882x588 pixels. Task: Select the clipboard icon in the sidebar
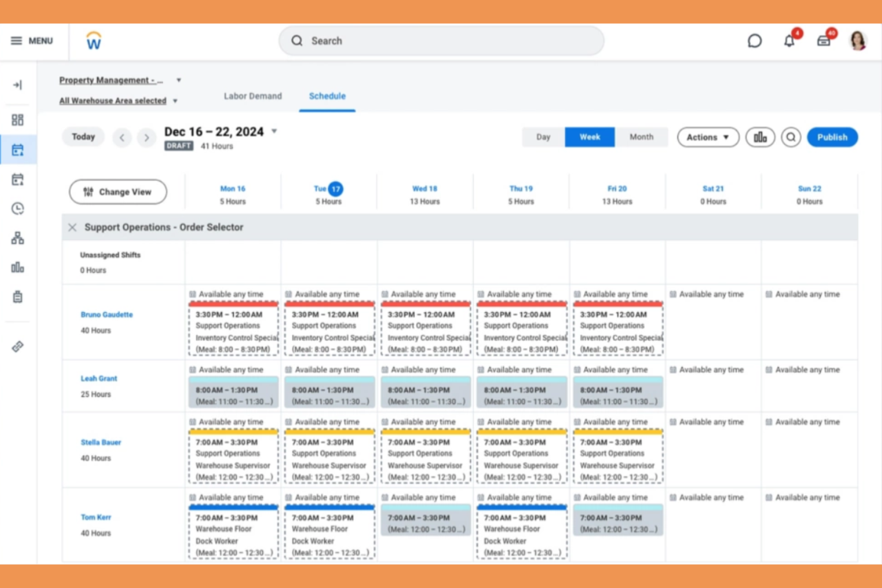[17, 297]
